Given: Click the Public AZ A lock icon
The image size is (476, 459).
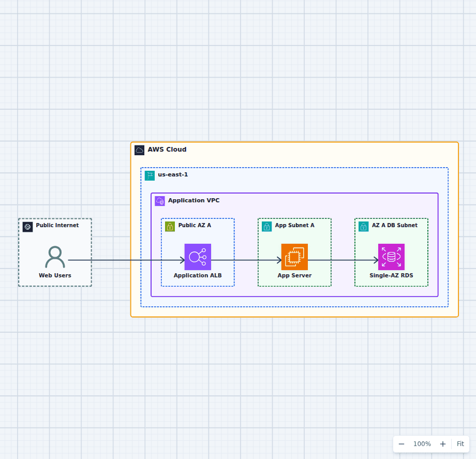Looking at the screenshot, I should 170,227.
